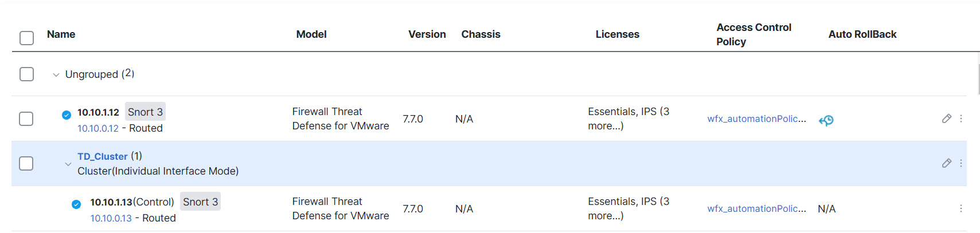
Task: Collapse the TD_Cluster chevron
Action: [68, 164]
